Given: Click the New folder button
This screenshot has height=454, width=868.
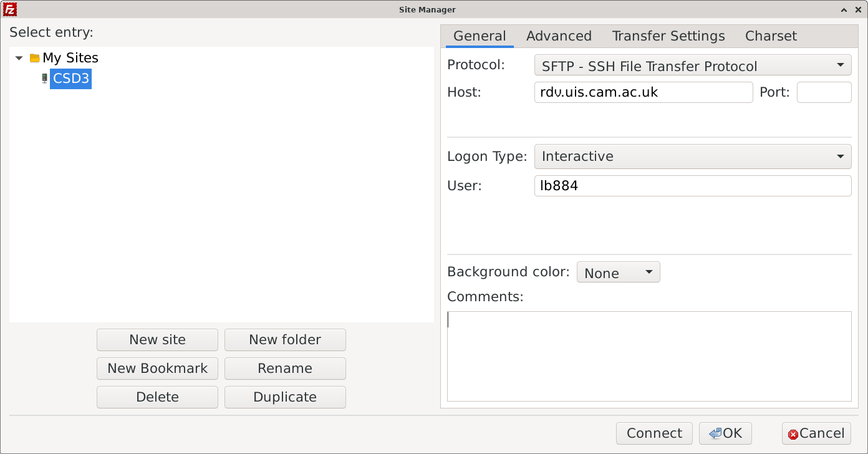Looking at the screenshot, I should [x=285, y=340].
